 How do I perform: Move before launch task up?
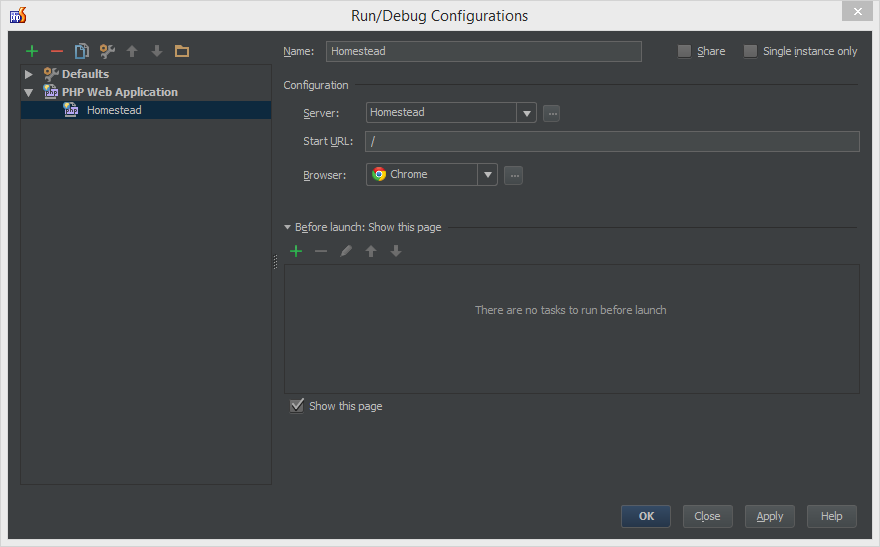click(x=371, y=251)
